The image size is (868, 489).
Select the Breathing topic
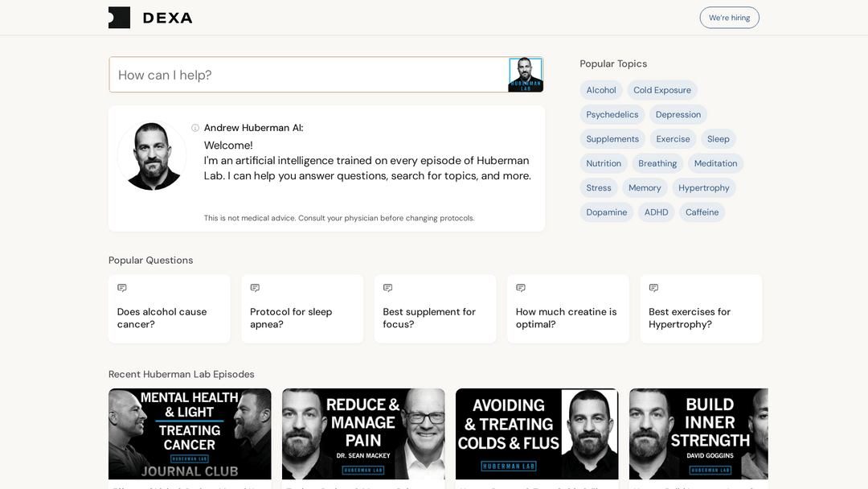[x=657, y=163]
